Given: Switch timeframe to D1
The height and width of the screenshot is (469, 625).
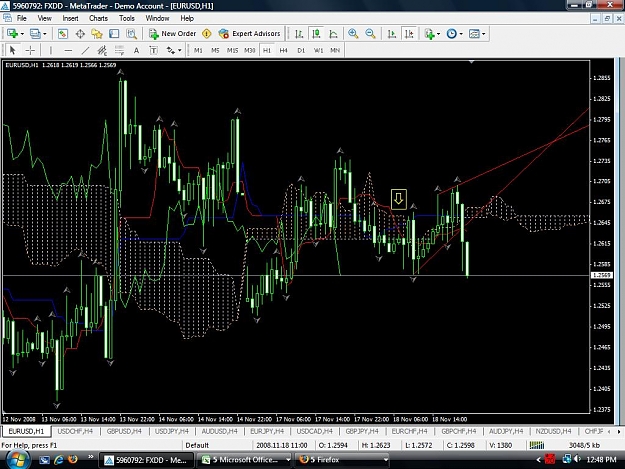Looking at the screenshot, I should 301,50.
